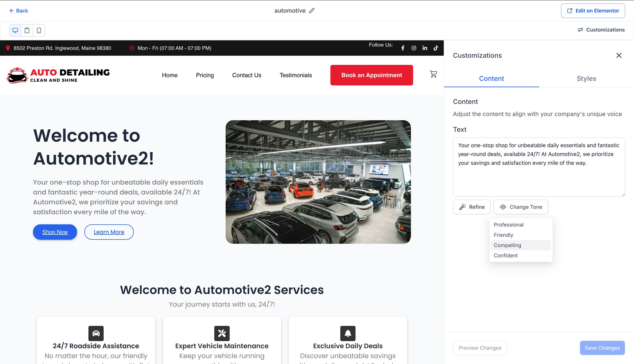Open the Change Tone dropdown
The width and height of the screenshot is (634, 364).
pos(521,207)
